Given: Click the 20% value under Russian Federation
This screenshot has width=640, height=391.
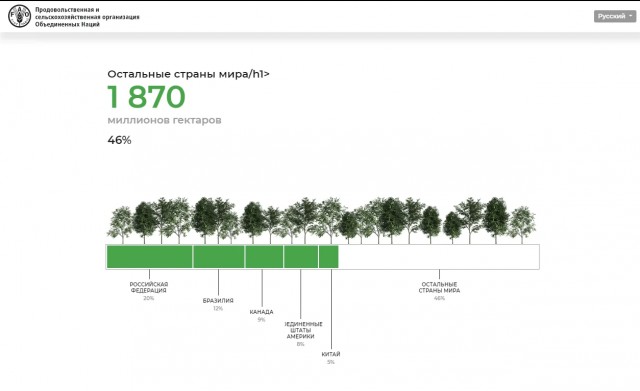Looking at the screenshot, I should point(149,298).
